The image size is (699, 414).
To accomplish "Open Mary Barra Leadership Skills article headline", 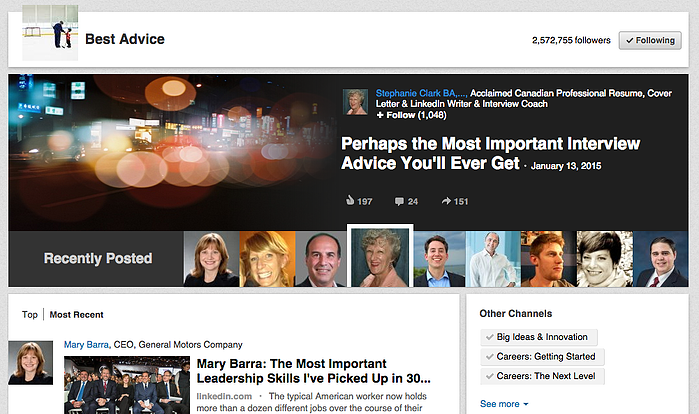I will tap(313, 371).
